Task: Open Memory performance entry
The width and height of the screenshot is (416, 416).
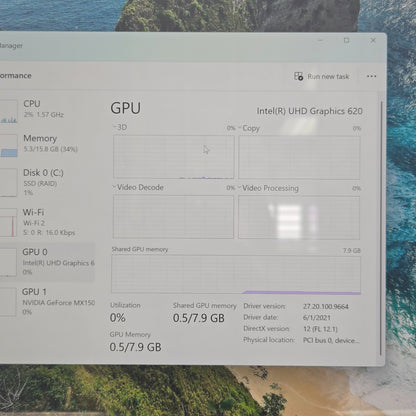Action: pos(47,144)
